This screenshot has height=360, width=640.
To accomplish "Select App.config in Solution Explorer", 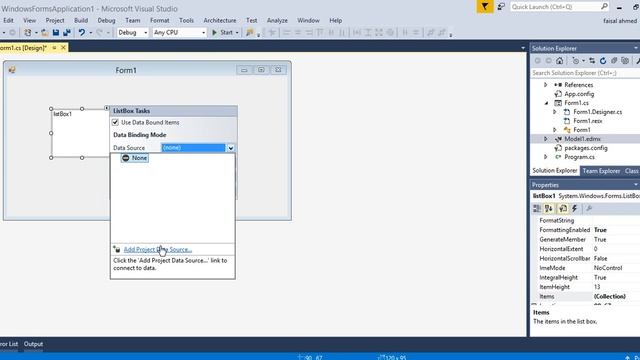I will point(579,94).
